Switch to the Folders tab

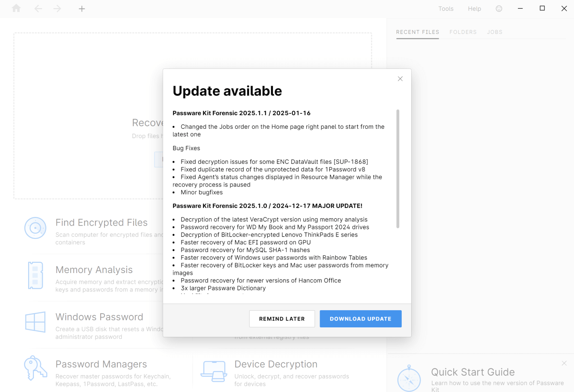(463, 32)
